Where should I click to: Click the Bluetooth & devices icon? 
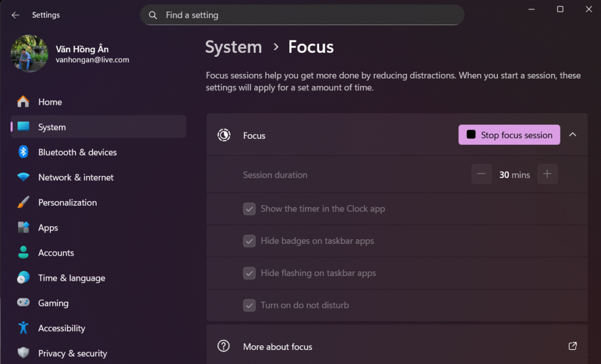(23, 152)
